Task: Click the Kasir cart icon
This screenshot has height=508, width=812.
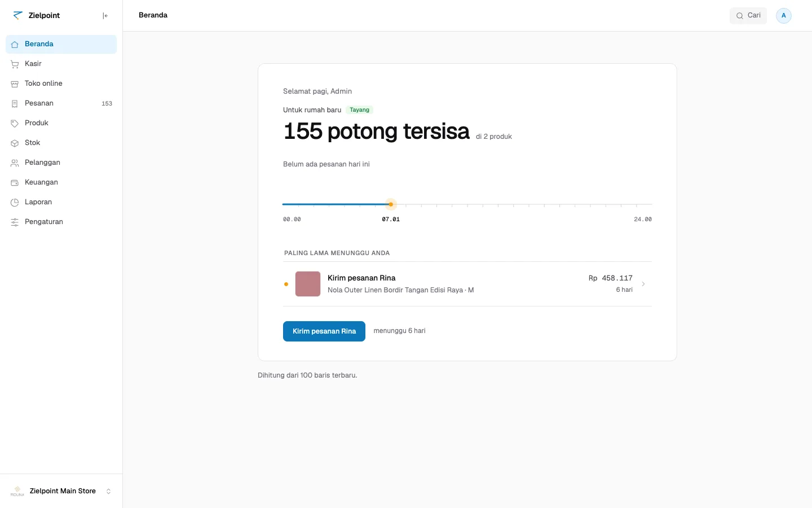Action: click(15, 64)
